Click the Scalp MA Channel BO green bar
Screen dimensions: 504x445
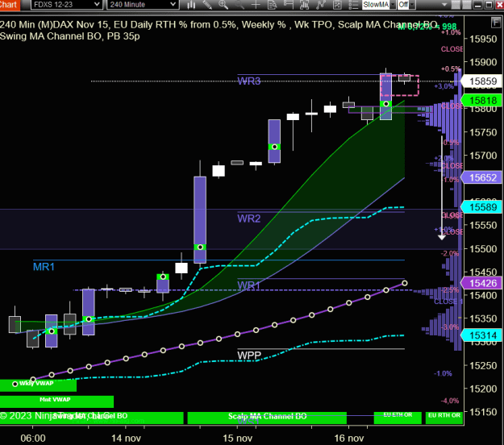267,418
